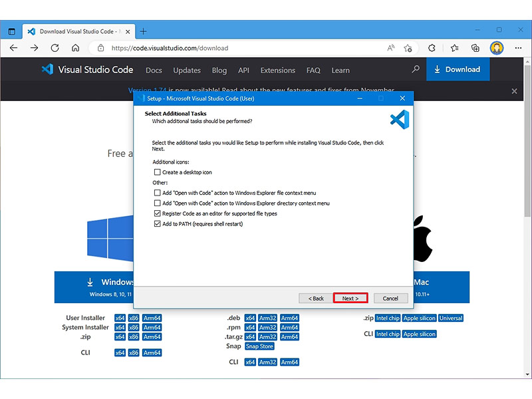The image size is (532, 399).
Task: Download Linux .rpm Arm32
Action: click(268, 327)
